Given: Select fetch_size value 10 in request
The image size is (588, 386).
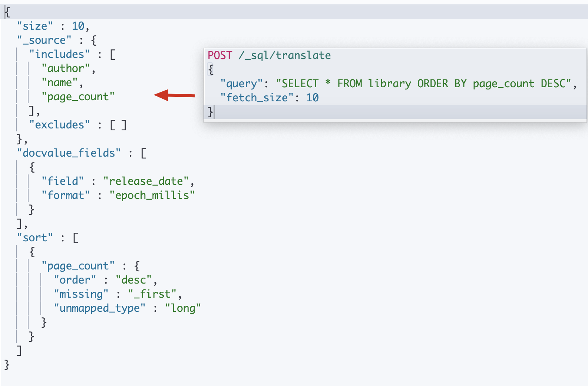Looking at the screenshot, I should 313,98.
